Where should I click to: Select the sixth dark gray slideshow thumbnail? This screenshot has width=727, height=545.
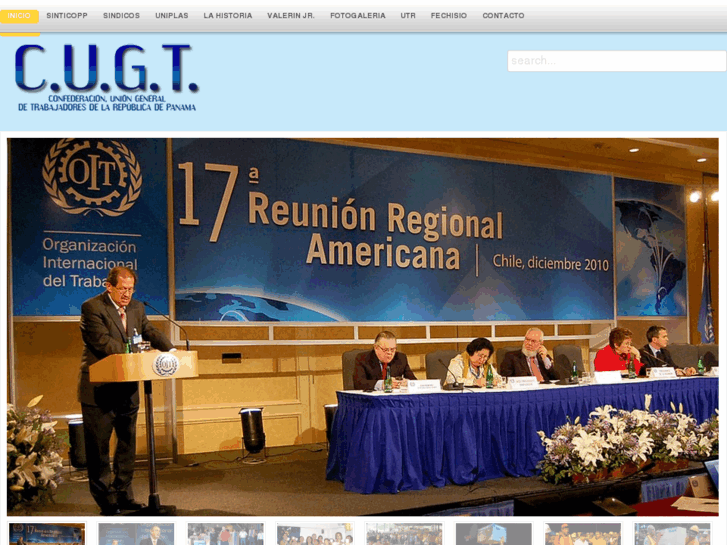coord(493,534)
